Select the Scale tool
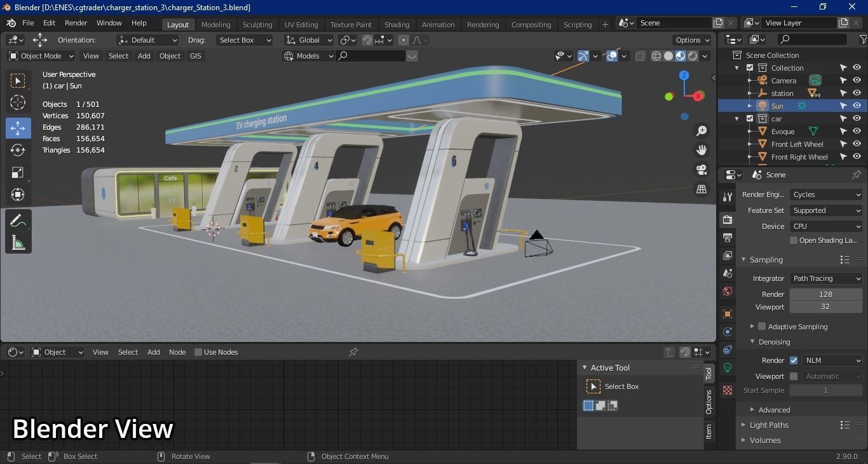Screen dimensions: 868x464 click(x=18, y=172)
